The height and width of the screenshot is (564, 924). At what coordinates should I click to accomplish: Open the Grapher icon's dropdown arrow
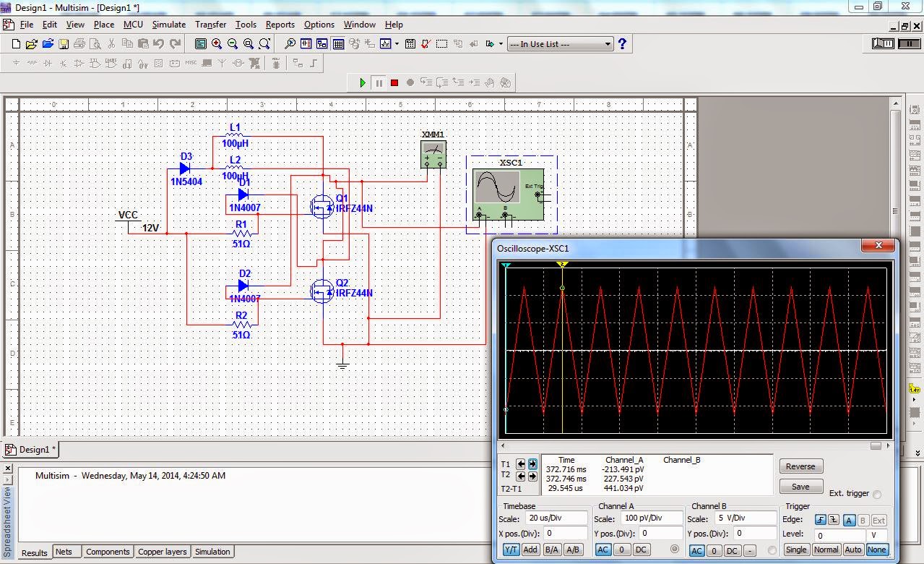click(x=397, y=44)
